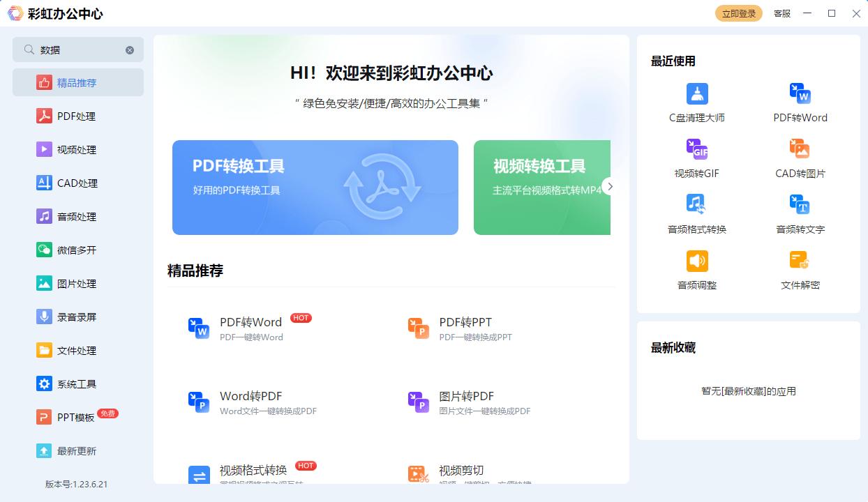Open the 系统工具 sidebar section
868x502 pixels.
pos(77,383)
